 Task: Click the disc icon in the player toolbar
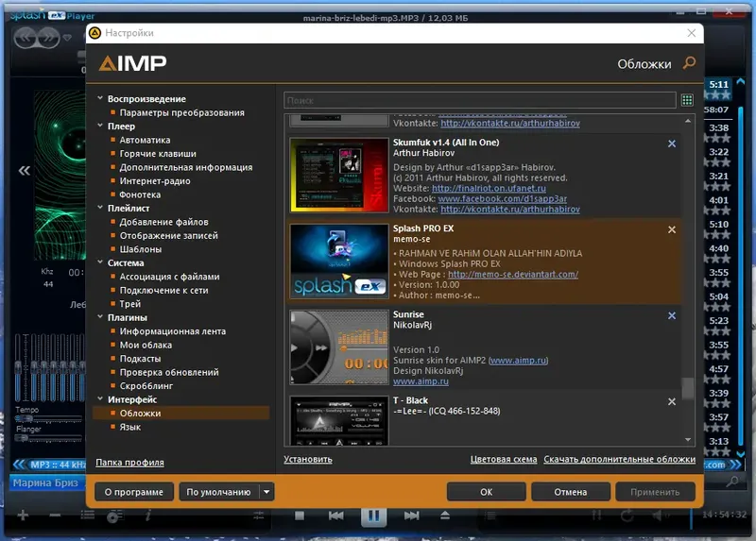114,516
